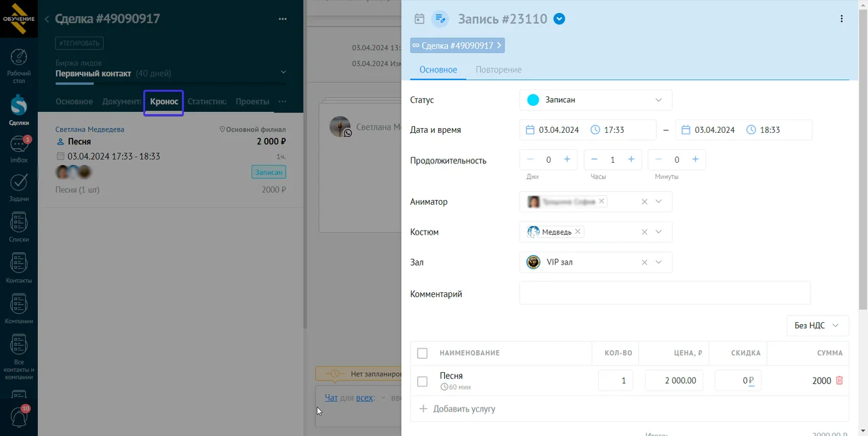Open ImBox in the left sidebar
This screenshot has height=436, width=868.
click(19, 148)
